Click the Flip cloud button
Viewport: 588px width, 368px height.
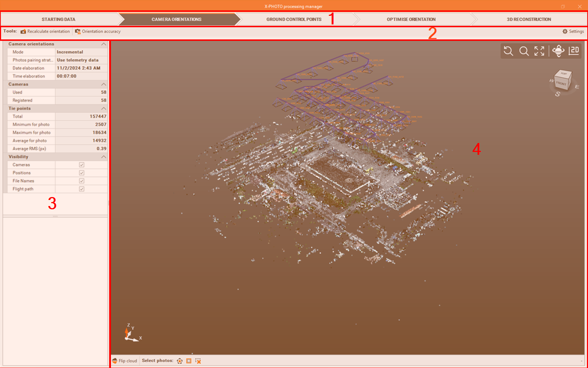click(x=125, y=361)
